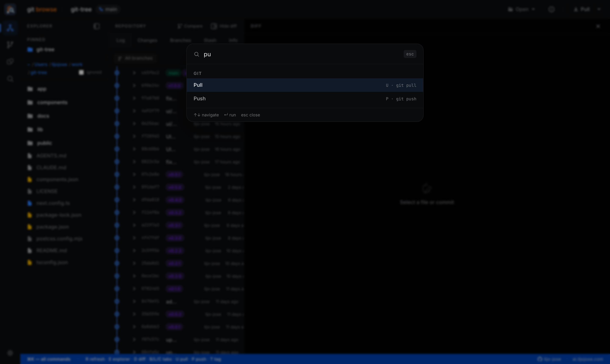Open the README.md file
The image size is (610, 364).
[x=47, y=251]
